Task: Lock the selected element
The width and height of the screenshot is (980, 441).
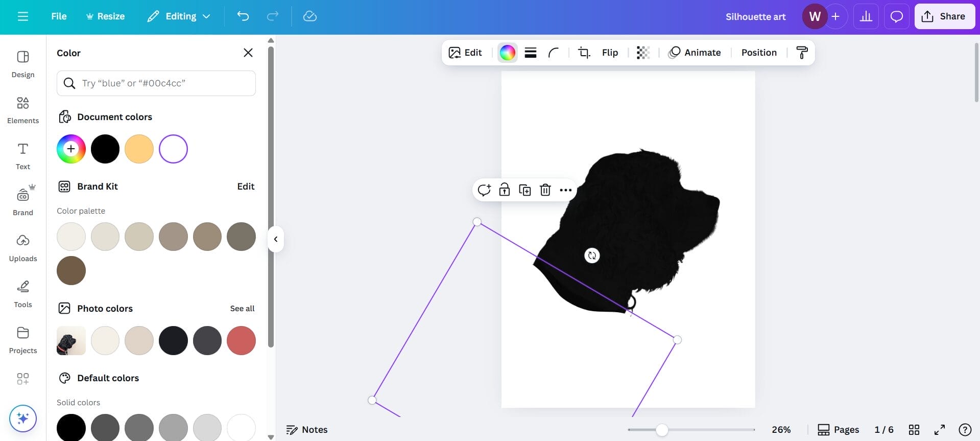Action: 505,190
